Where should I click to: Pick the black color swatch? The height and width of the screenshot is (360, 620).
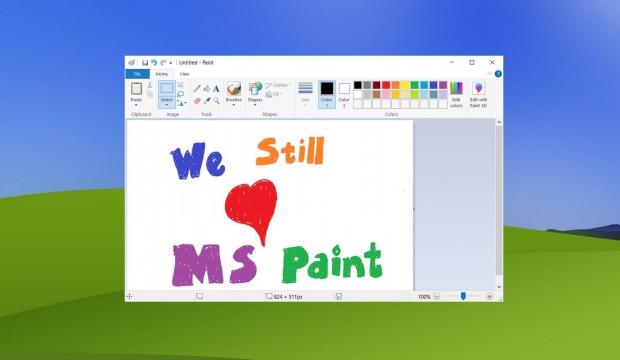pyautogui.click(x=358, y=85)
